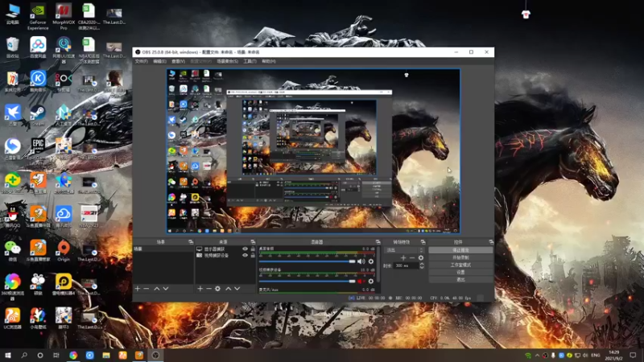
Task: Click the stop streaming button in controls
Action: pos(460,250)
